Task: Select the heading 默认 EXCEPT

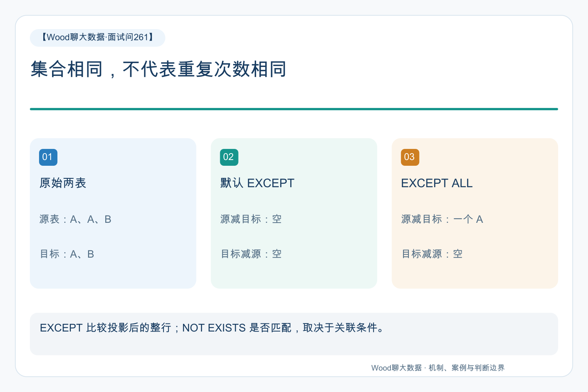Action: [x=257, y=183]
